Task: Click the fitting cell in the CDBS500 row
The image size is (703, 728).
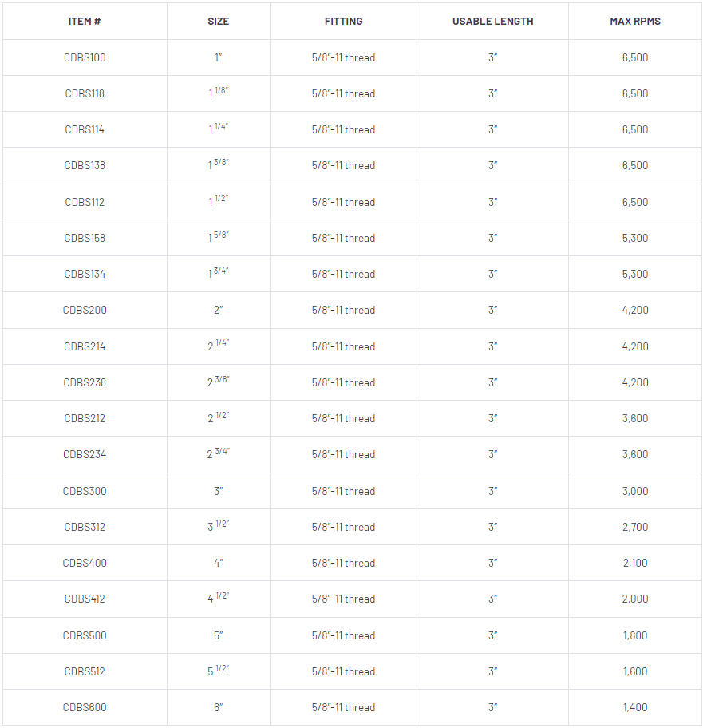Action: 343,635
